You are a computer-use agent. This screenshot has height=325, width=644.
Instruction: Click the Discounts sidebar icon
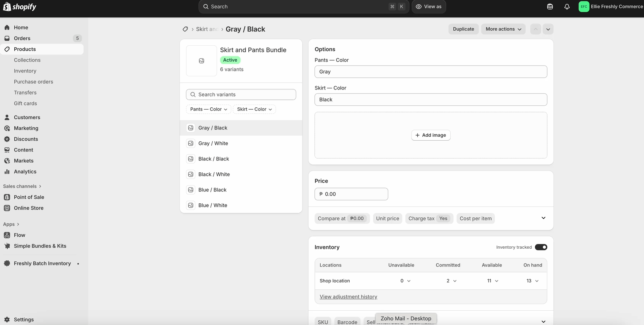[x=7, y=139]
